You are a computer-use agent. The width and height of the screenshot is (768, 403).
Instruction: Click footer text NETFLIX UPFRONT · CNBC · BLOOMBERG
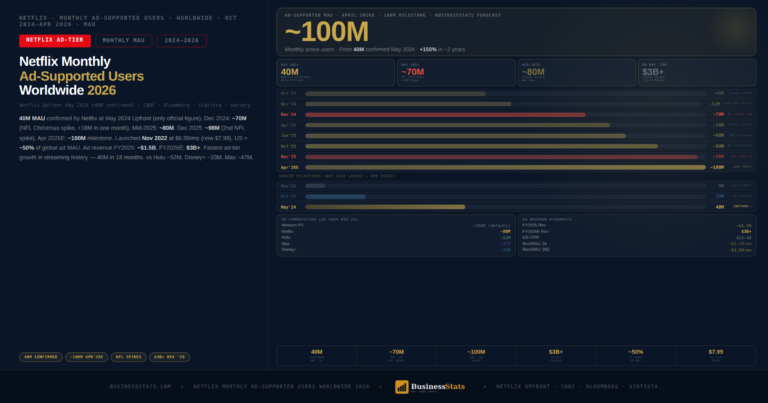576,386
